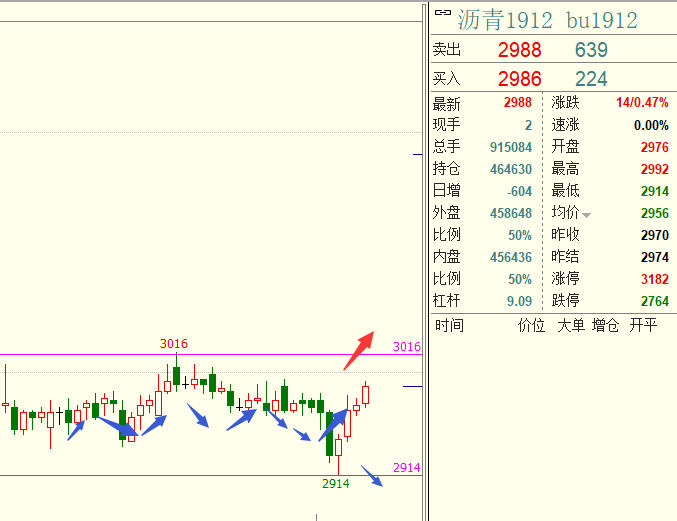The width and height of the screenshot is (677, 521).
Task: Open the 均价 dropdown arrow
Action: coord(586,215)
